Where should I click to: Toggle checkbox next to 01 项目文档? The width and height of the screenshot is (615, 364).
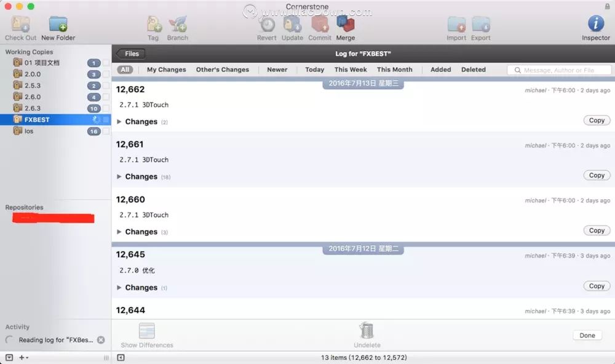tap(106, 63)
